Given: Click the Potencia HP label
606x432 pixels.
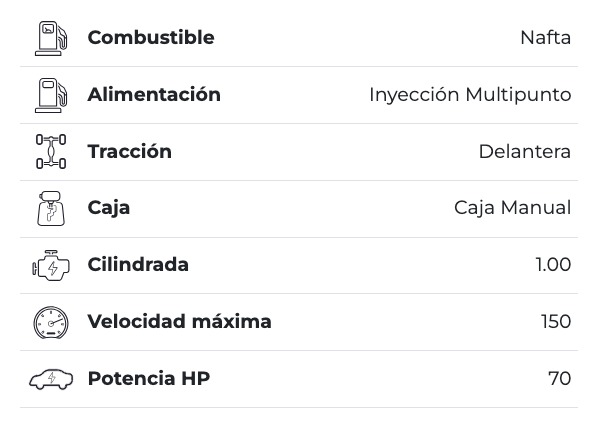Looking at the screenshot, I should (x=149, y=379).
